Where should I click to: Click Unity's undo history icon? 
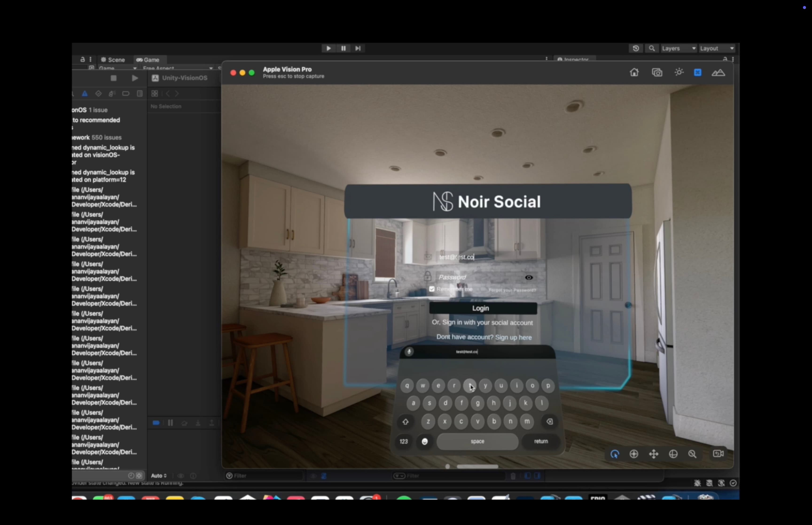(636, 48)
